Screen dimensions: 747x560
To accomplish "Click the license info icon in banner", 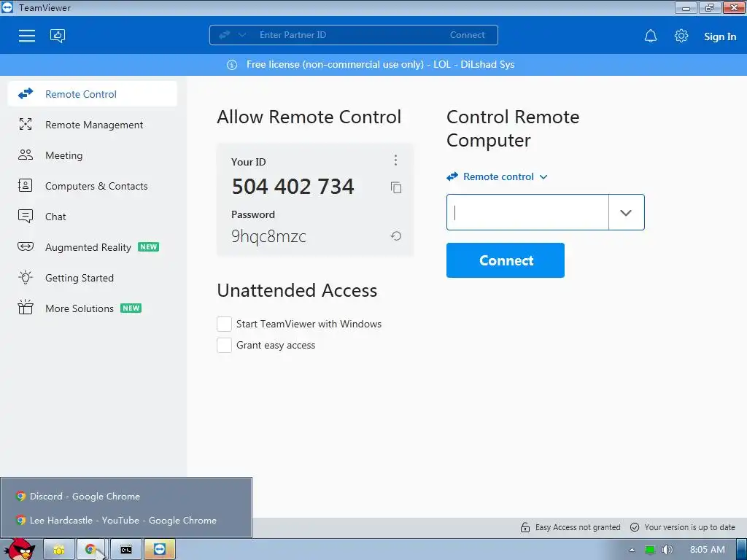I will [x=232, y=65].
